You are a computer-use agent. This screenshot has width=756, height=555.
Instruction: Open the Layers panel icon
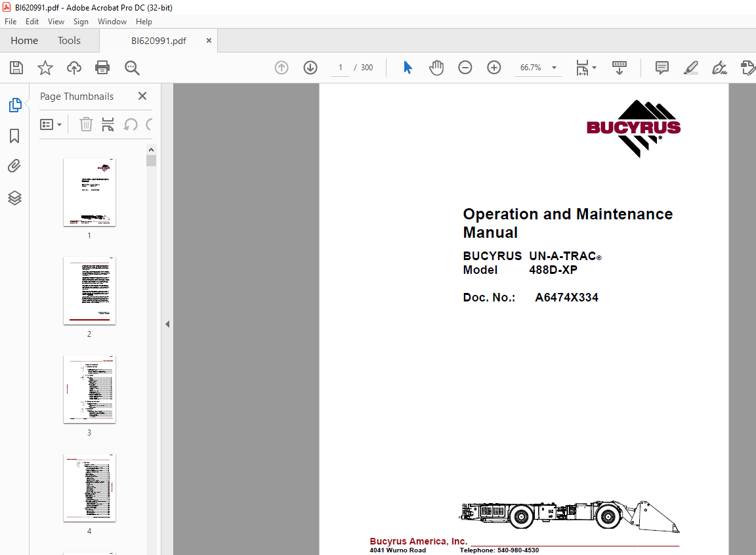tap(14, 198)
